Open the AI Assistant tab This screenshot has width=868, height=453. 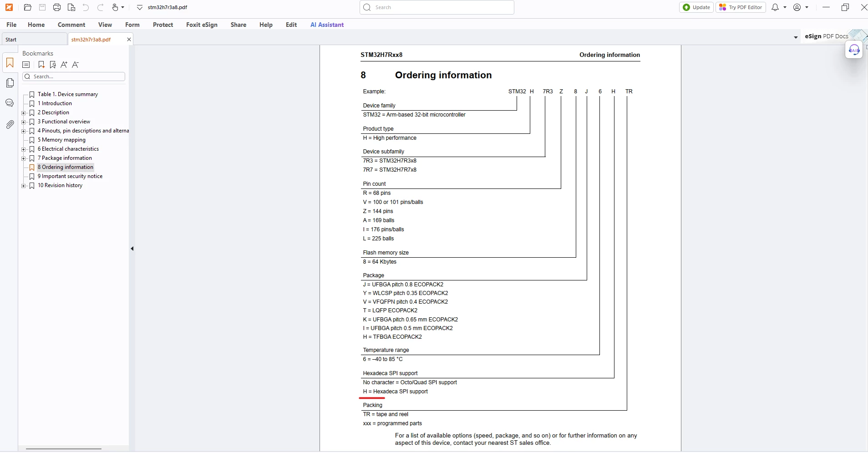pos(327,25)
